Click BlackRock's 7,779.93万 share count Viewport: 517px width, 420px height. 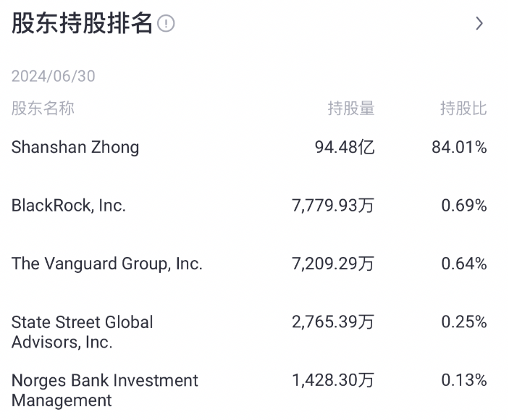(x=333, y=206)
